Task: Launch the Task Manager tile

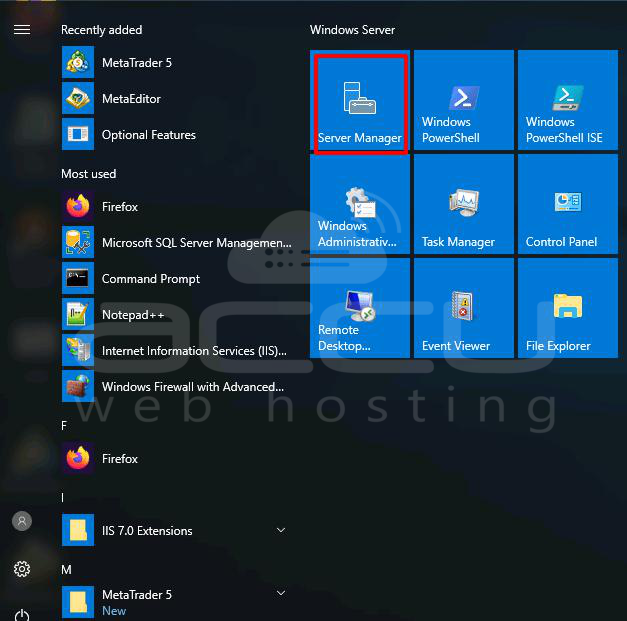Action: [464, 204]
